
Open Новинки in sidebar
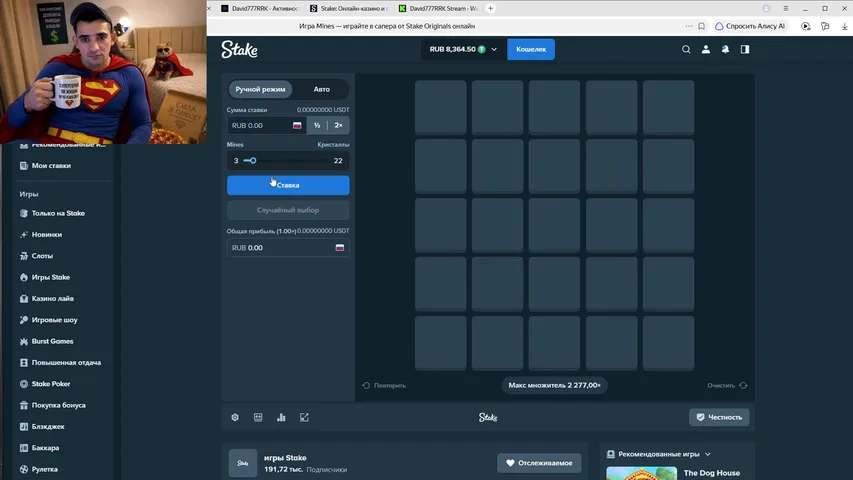click(47, 235)
